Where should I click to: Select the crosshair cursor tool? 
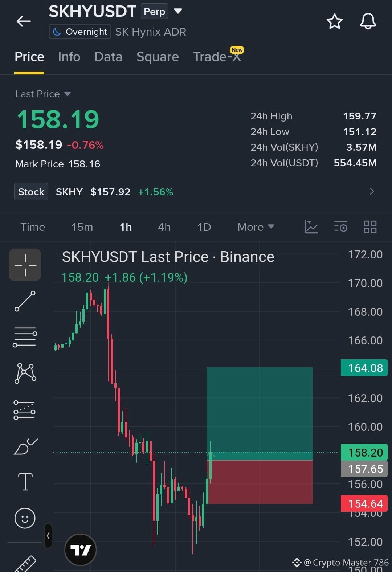point(25,265)
